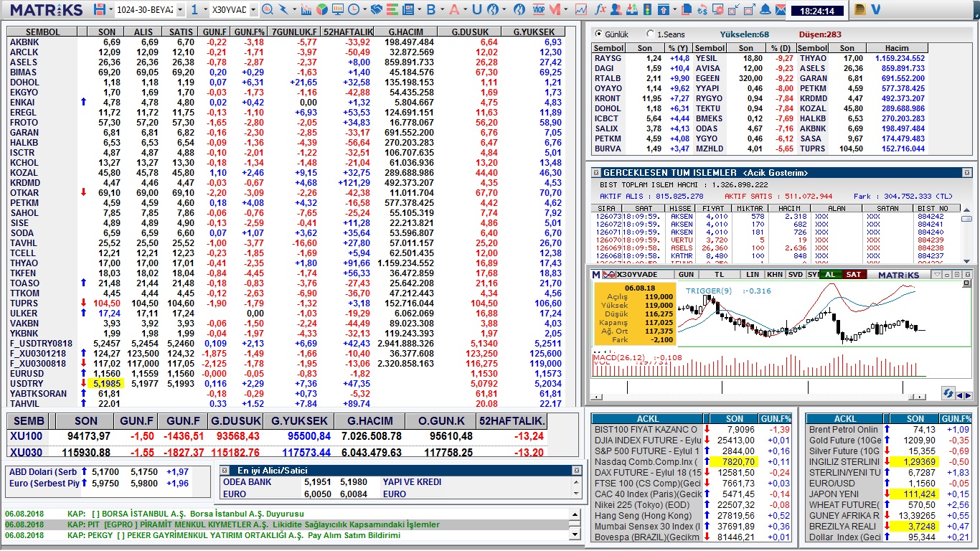
Task: Select SVD tab on chart
Action: click(x=796, y=275)
